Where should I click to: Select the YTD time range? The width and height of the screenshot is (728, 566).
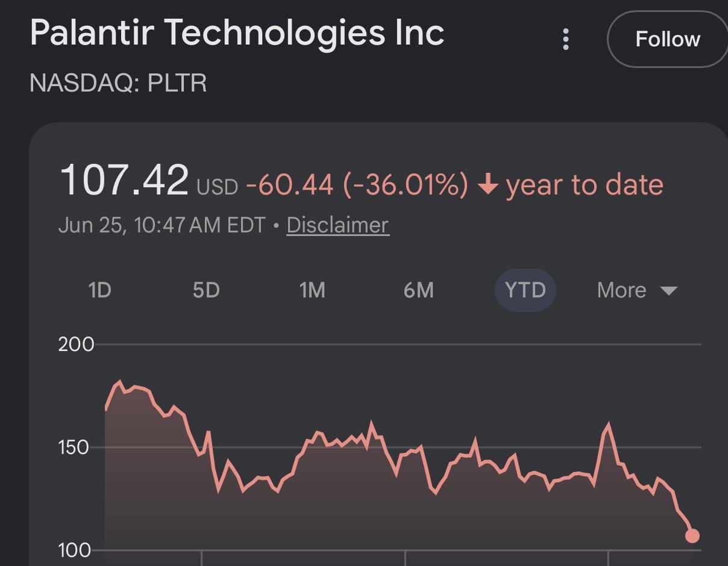525,290
